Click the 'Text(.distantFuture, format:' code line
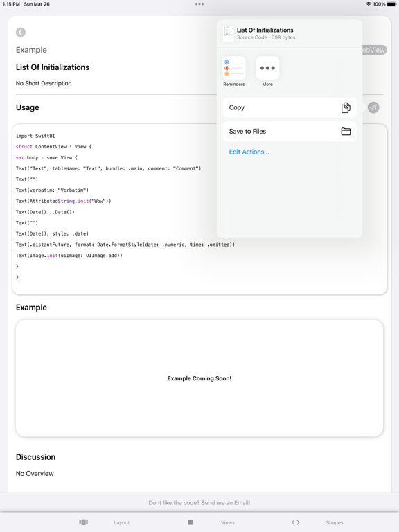Viewport: 399px width, 532px height. tap(125, 245)
